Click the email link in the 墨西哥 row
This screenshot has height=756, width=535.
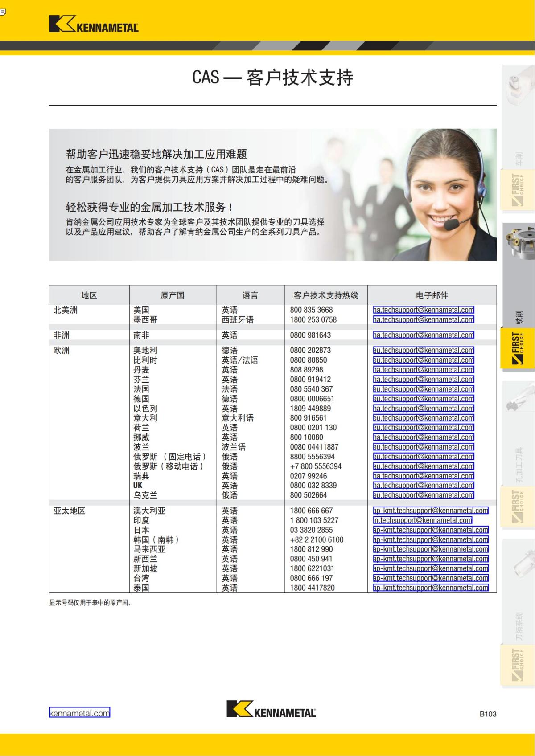424,319
